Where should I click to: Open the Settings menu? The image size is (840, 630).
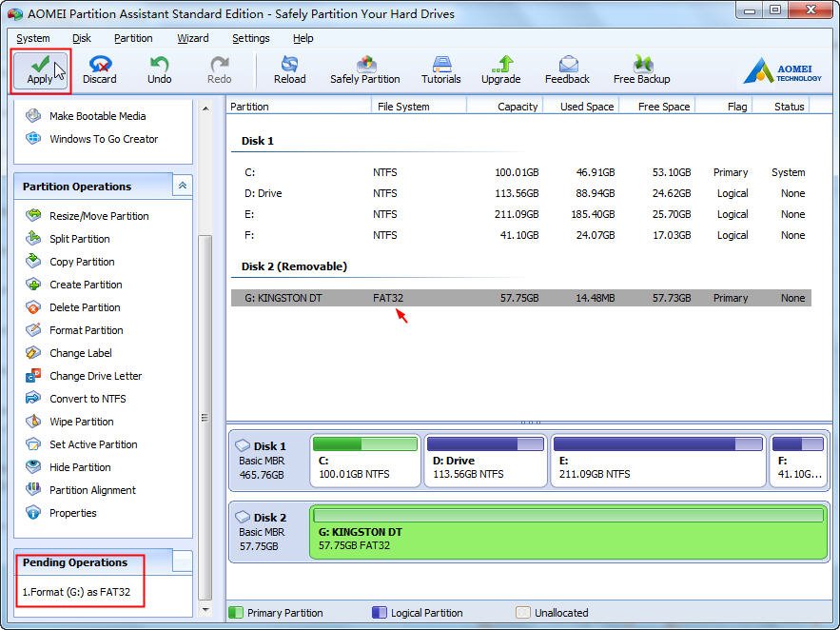pos(251,38)
